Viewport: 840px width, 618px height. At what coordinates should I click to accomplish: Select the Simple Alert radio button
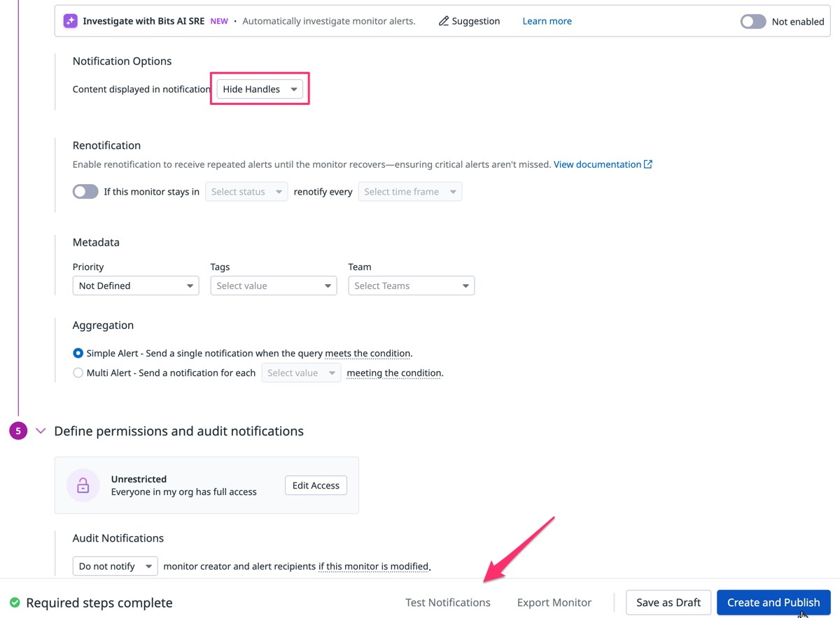tap(78, 353)
